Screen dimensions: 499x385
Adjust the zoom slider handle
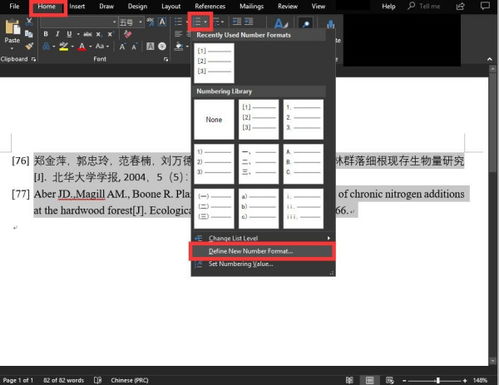click(x=438, y=380)
